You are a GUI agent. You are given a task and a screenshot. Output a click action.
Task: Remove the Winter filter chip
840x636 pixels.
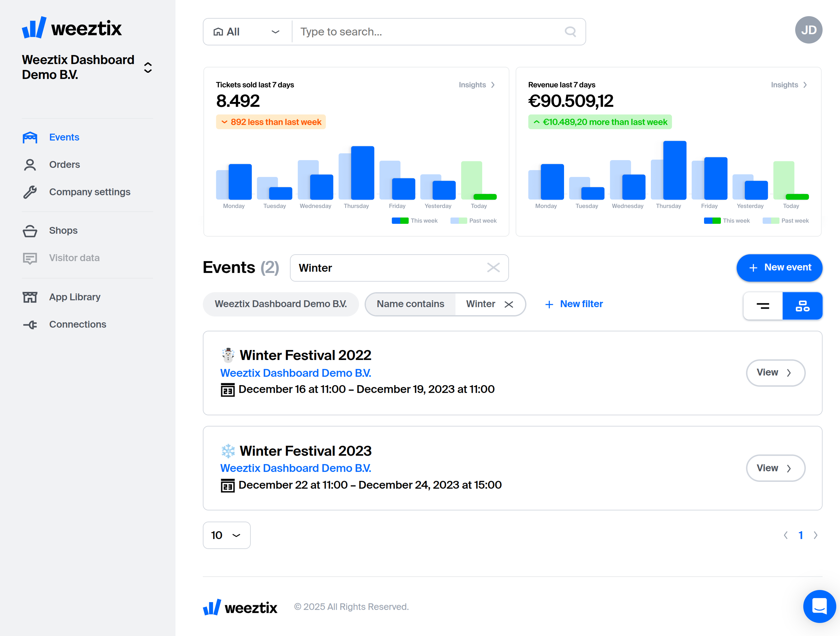coord(509,304)
